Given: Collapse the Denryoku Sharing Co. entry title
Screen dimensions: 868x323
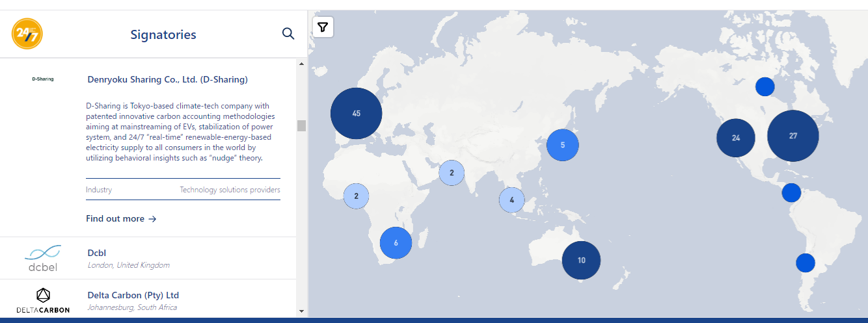Looking at the screenshot, I should [167, 80].
